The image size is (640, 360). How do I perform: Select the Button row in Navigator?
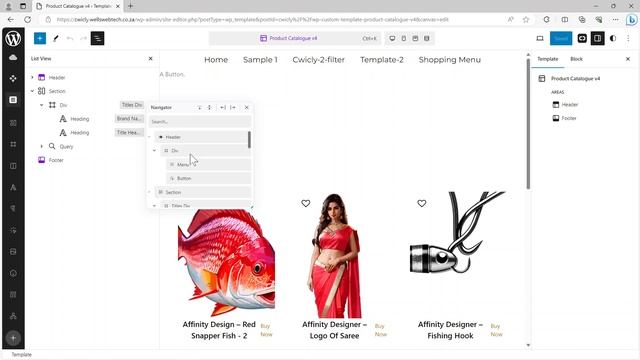tap(208, 178)
